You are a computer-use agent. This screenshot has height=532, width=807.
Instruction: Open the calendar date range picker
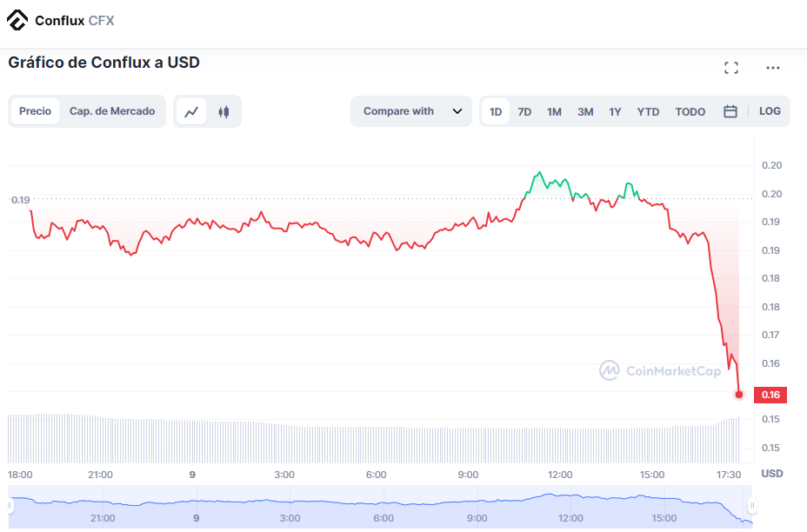coord(730,111)
